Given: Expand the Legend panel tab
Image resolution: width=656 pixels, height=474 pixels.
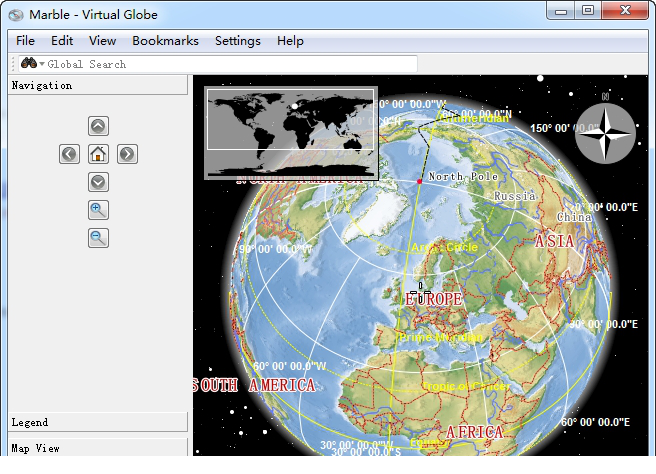Looking at the screenshot, I should tap(98, 422).
